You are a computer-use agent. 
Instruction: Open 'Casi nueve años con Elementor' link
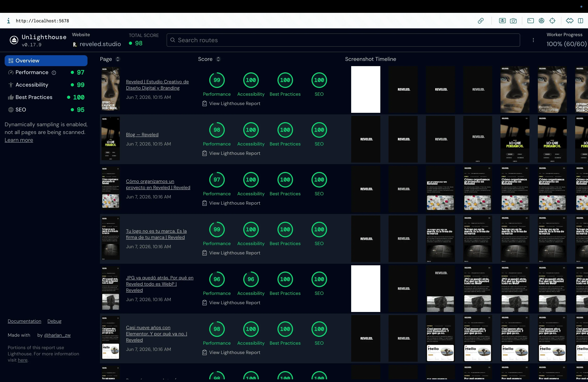point(157,334)
